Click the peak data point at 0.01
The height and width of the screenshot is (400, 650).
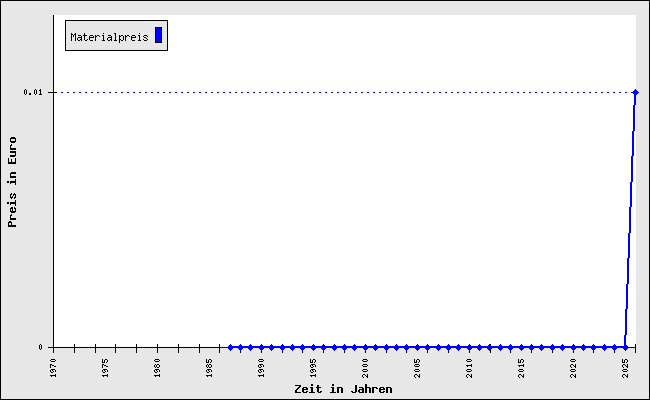click(x=635, y=92)
